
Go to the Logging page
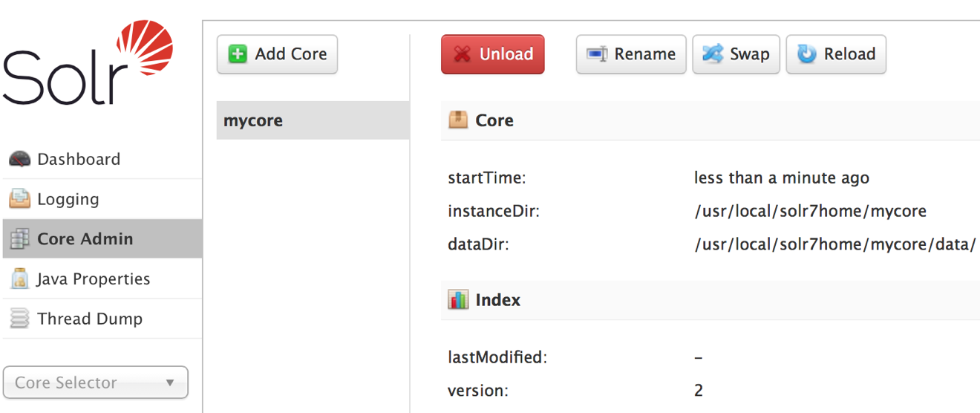(102, 199)
